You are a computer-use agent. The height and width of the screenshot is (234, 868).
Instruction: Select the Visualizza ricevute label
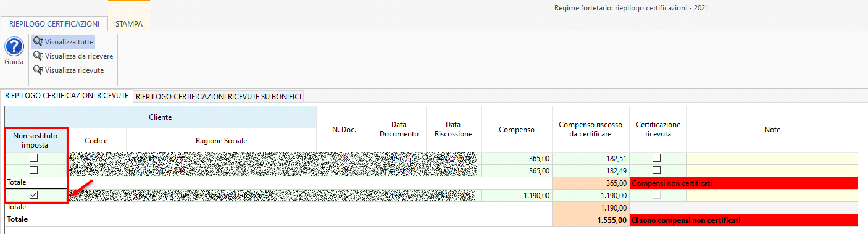click(x=74, y=70)
